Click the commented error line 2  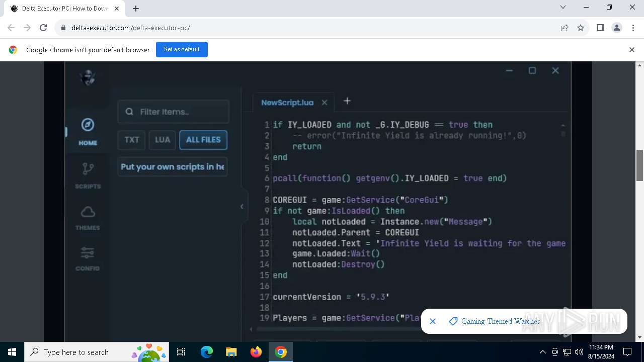click(x=410, y=136)
